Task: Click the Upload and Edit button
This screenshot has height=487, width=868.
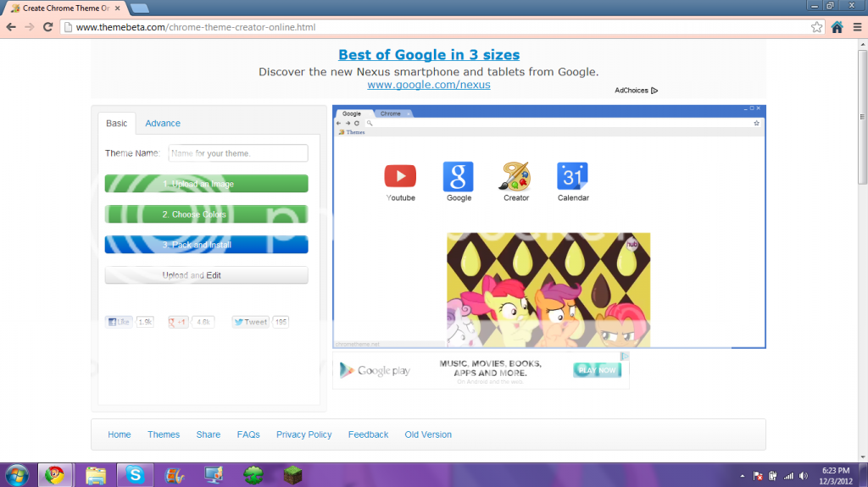Action: 206,275
